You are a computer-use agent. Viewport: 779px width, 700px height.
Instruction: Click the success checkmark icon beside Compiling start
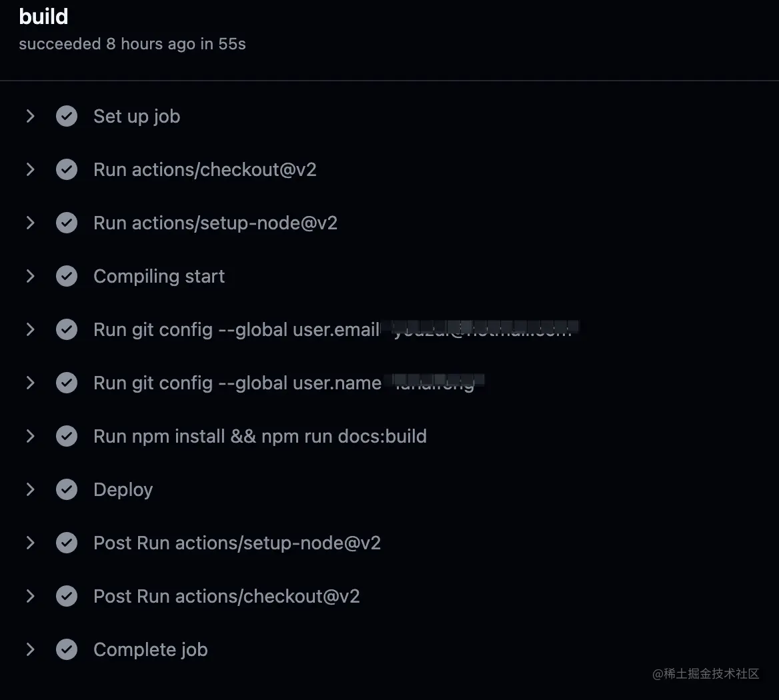click(67, 276)
